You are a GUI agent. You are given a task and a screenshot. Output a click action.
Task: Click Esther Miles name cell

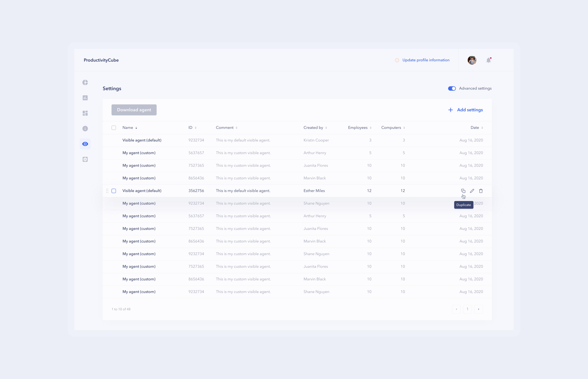tap(314, 191)
